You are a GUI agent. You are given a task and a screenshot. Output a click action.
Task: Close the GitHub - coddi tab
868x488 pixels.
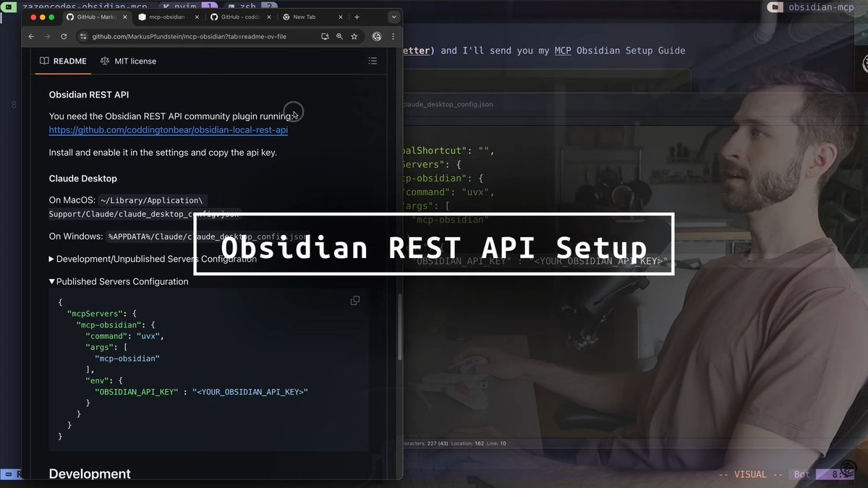pos(268,17)
